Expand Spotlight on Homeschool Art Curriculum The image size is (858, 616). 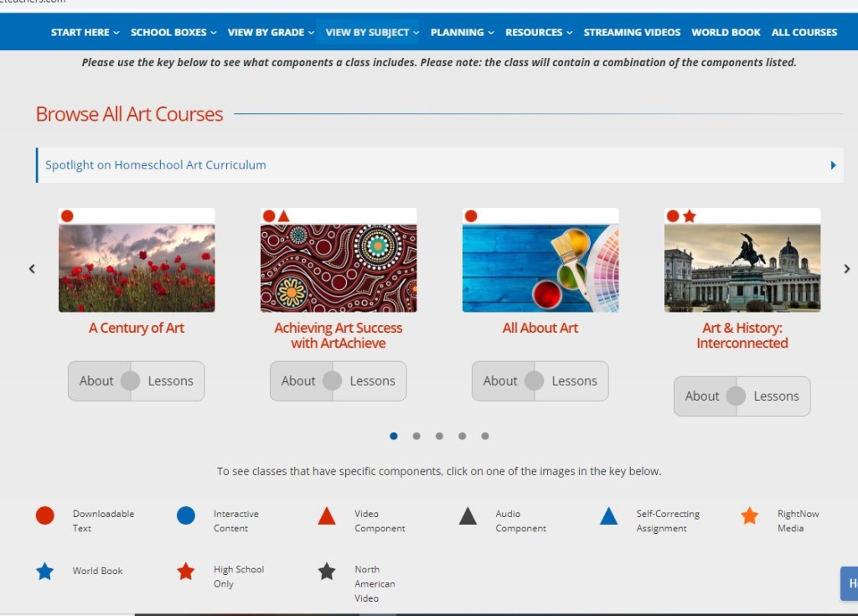click(439, 165)
